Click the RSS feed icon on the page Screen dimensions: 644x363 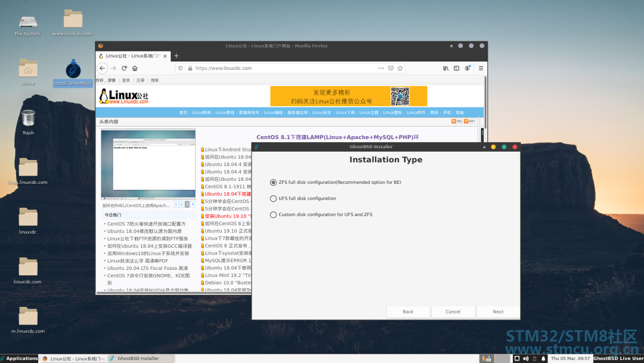pyautogui.click(x=457, y=121)
